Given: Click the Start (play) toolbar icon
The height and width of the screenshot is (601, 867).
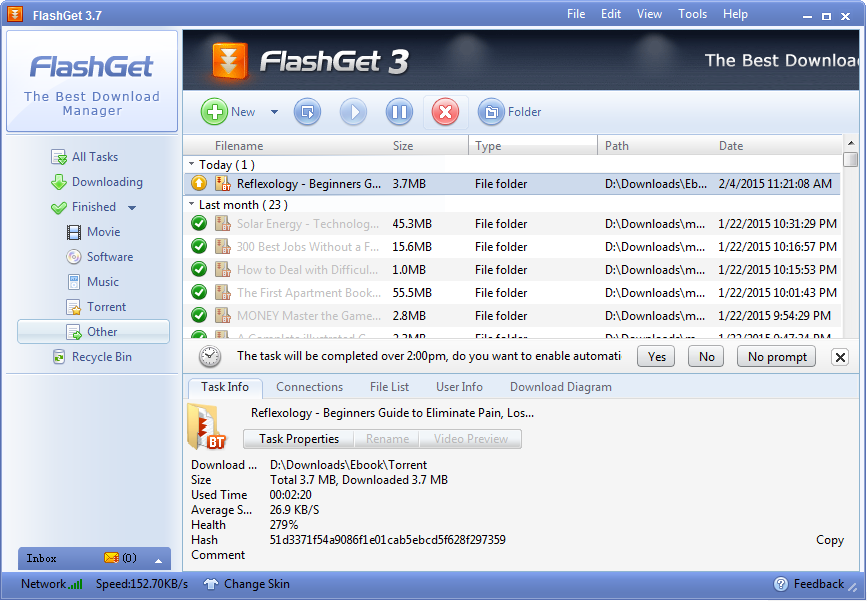Looking at the screenshot, I should coord(353,112).
